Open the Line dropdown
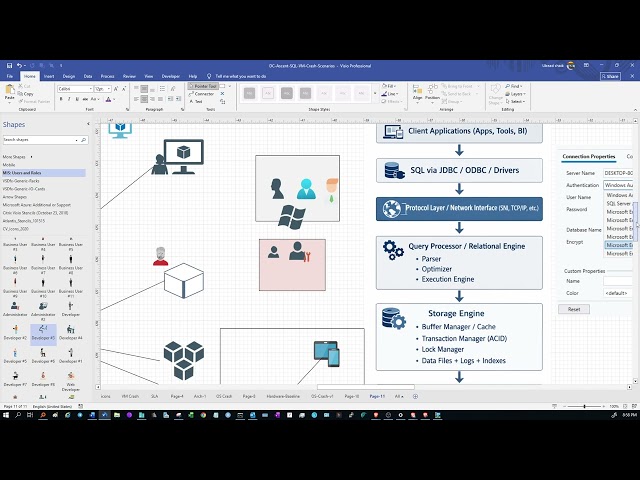Image resolution: width=640 pixels, height=480 pixels. (x=389, y=94)
